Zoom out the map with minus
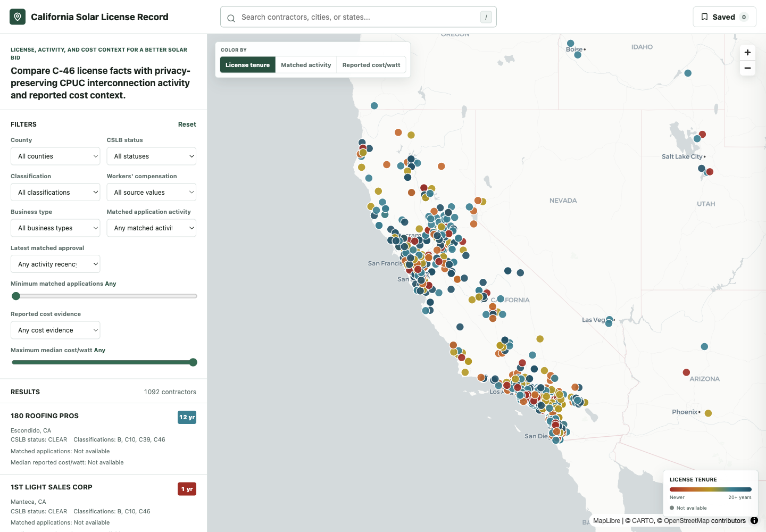766x532 pixels. click(x=747, y=68)
